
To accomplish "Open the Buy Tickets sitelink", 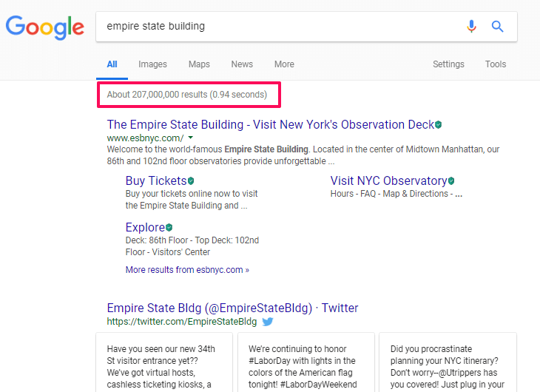I will 155,181.
